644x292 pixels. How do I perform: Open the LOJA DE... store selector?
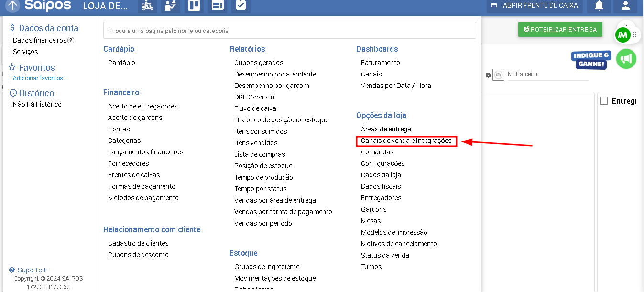[105, 6]
